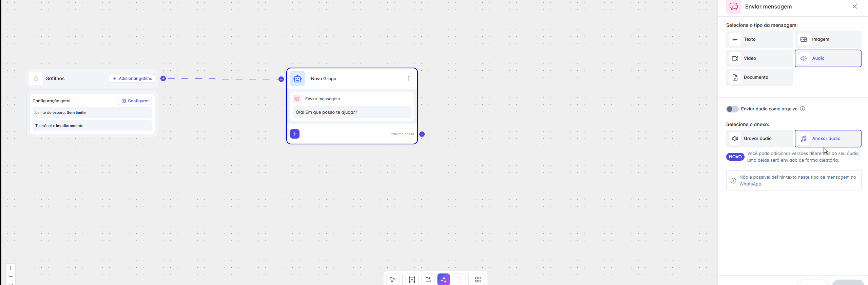Zoom in with the plus control
Screen dimensions: 868x285
click(x=11, y=268)
